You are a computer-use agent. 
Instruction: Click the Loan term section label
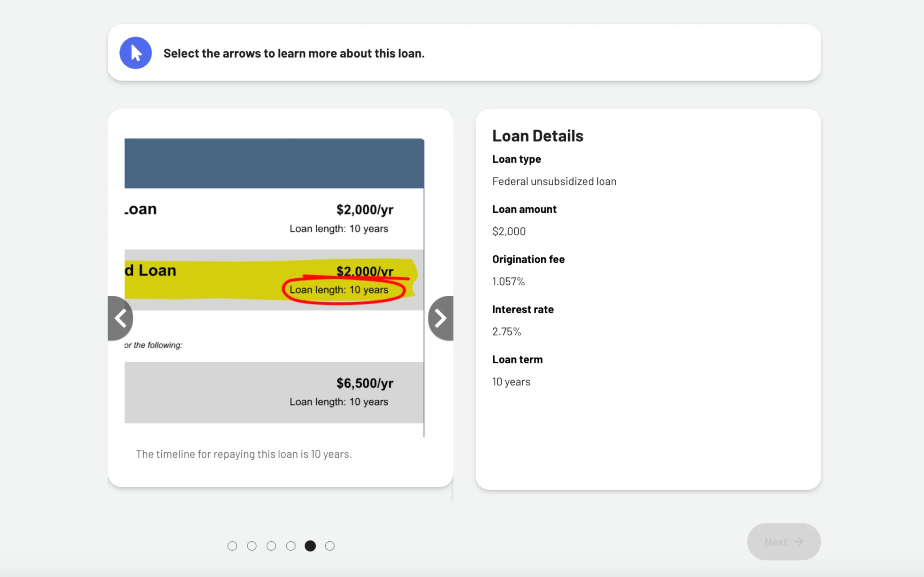517,359
